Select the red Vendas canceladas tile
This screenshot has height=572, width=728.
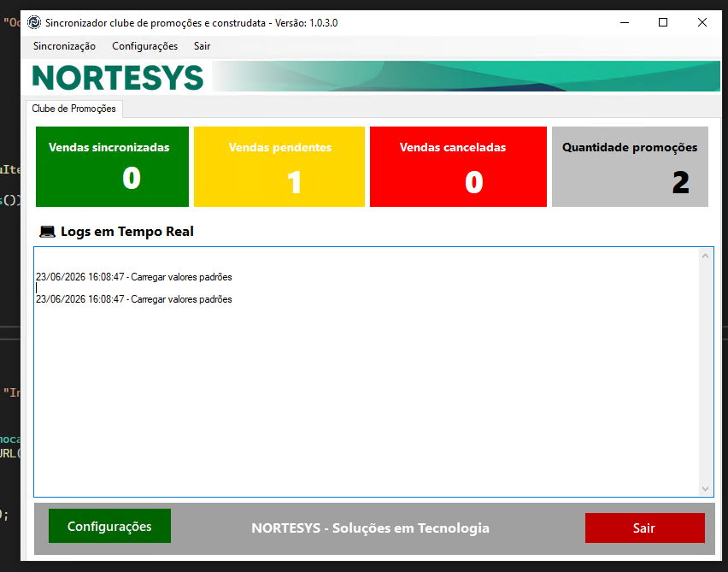(x=458, y=167)
